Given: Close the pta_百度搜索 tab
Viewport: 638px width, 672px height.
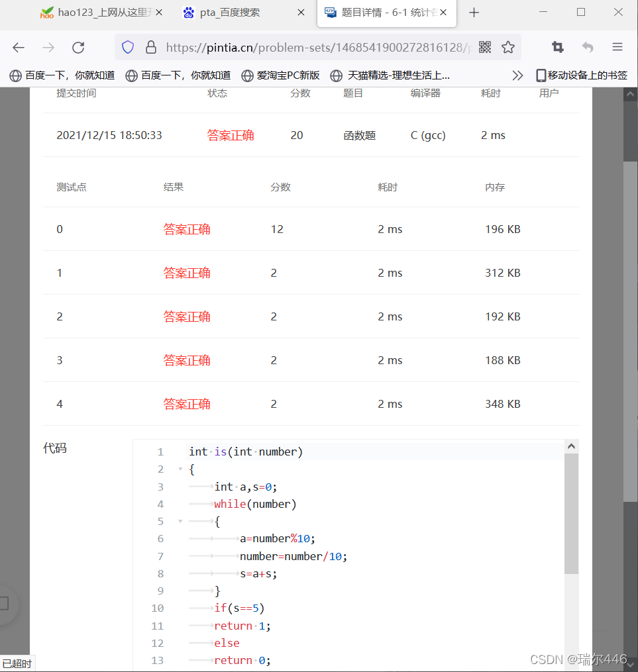Looking at the screenshot, I should coord(301,13).
